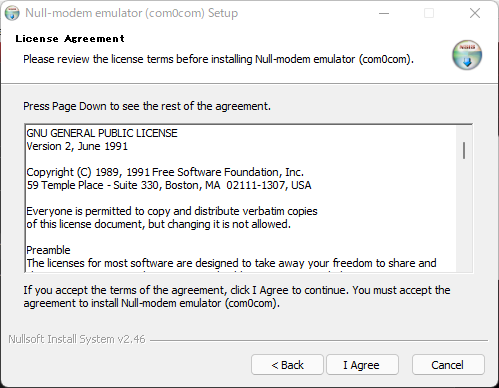Screen dimensions: 499x388
Task: Click the scrollbar track below the thumb
Action: pyautogui.click(x=464, y=213)
